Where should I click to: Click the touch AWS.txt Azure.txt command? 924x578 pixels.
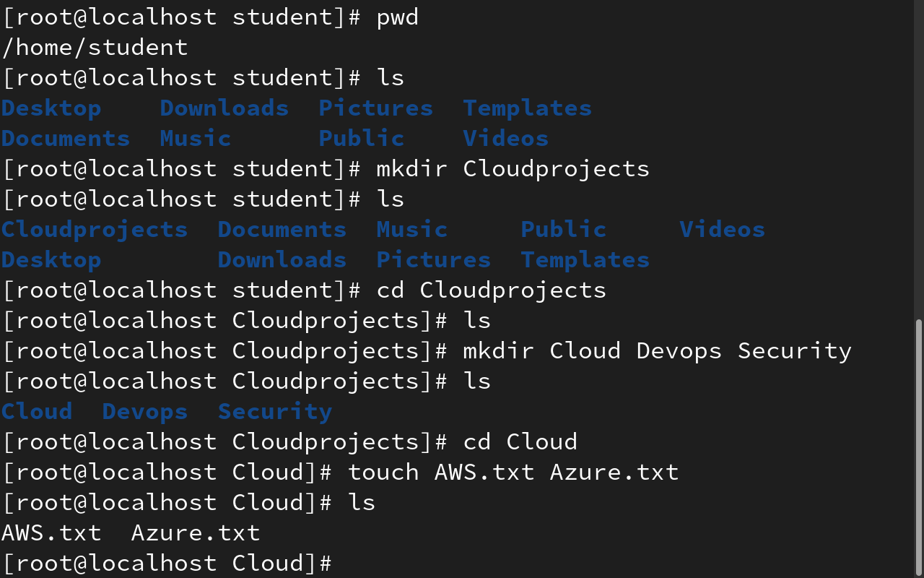[513, 473]
